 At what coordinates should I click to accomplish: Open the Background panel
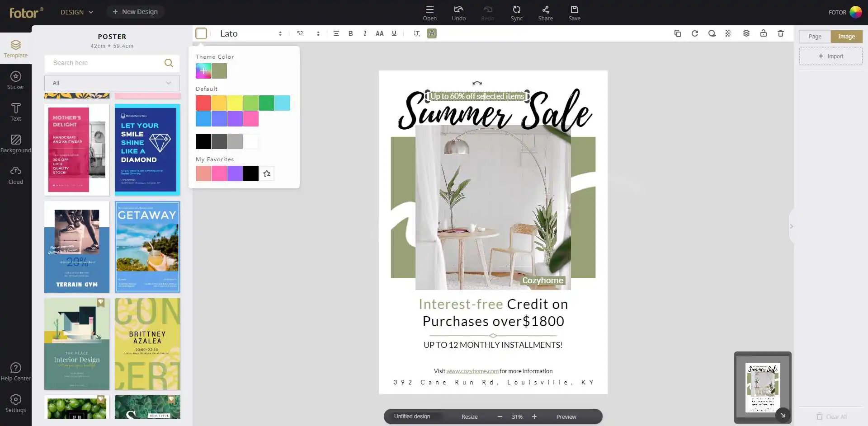click(15, 144)
